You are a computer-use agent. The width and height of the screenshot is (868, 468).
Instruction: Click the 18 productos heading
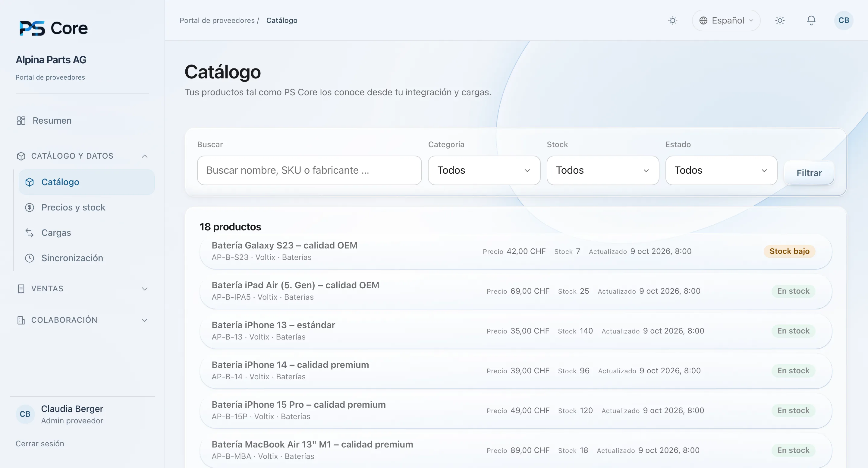pyautogui.click(x=230, y=227)
